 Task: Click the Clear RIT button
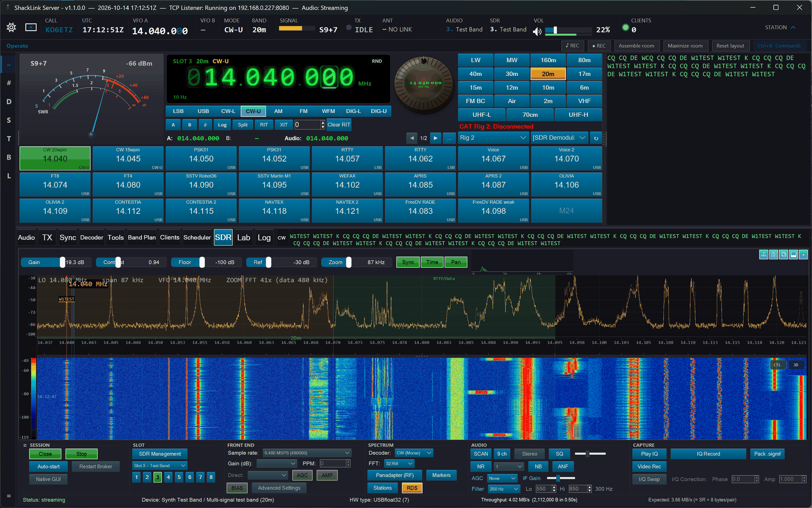pyautogui.click(x=338, y=125)
